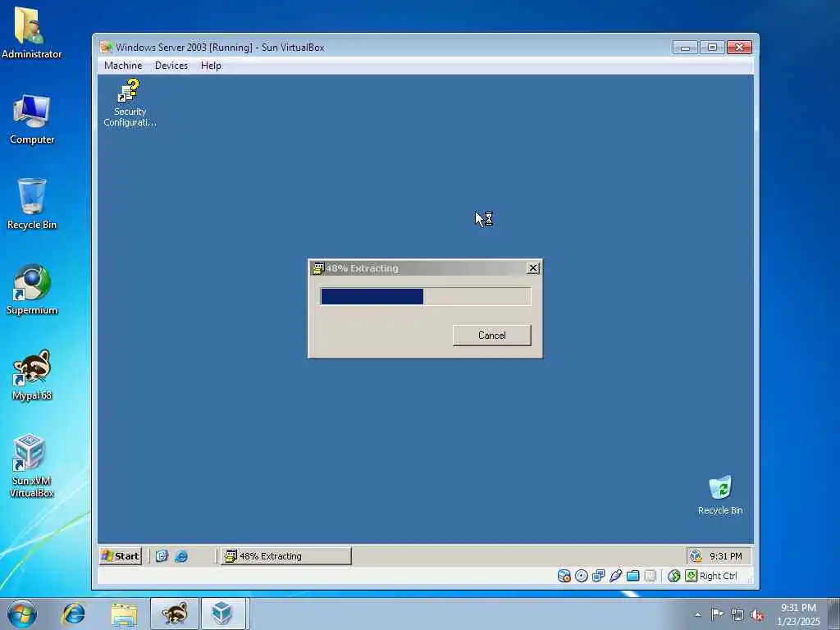Screen dimensions: 840x630
Task: Click the guest clock showing 9:31 PM
Action: tap(725, 556)
